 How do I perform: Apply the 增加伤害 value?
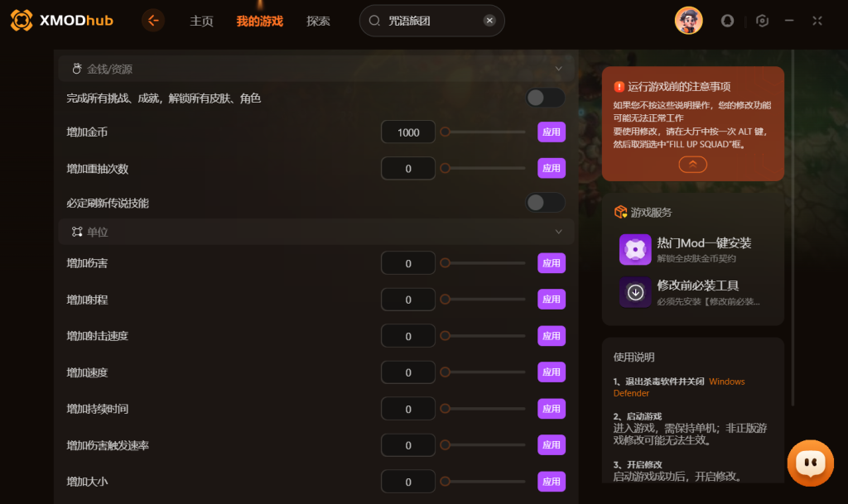[x=551, y=263]
